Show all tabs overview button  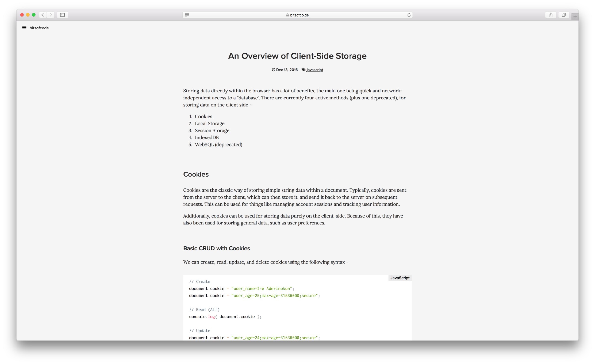pyautogui.click(x=564, y=15)
